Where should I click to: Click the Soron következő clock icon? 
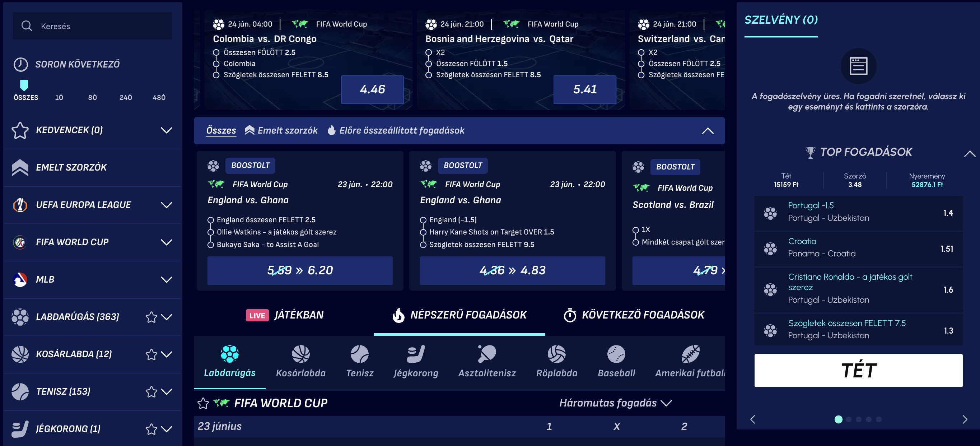tap(20, 64)
